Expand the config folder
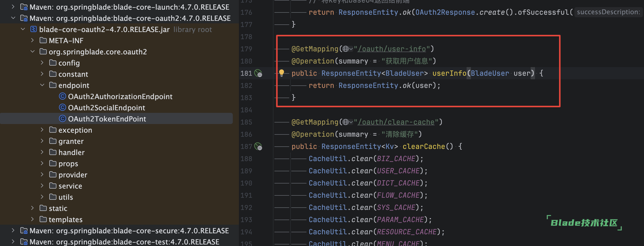 (x=42, y=63)
